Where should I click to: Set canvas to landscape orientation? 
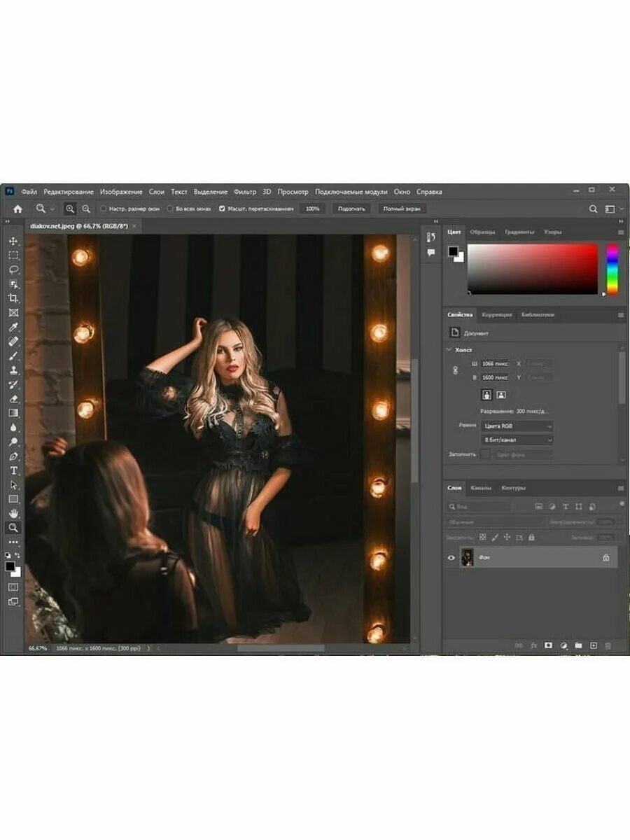(501, 395)
